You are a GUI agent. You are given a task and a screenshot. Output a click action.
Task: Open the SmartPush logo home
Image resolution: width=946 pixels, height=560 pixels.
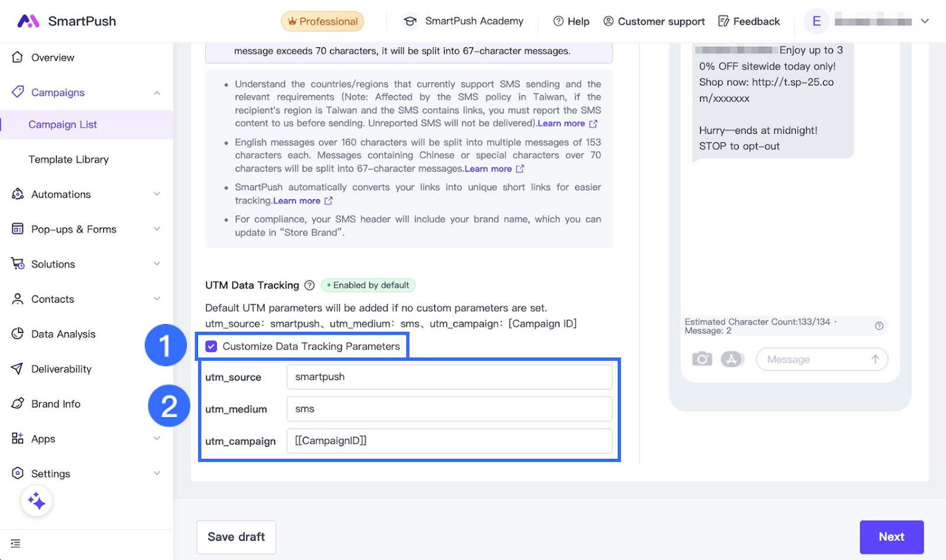pyautogui.click(x=66, y=21)
